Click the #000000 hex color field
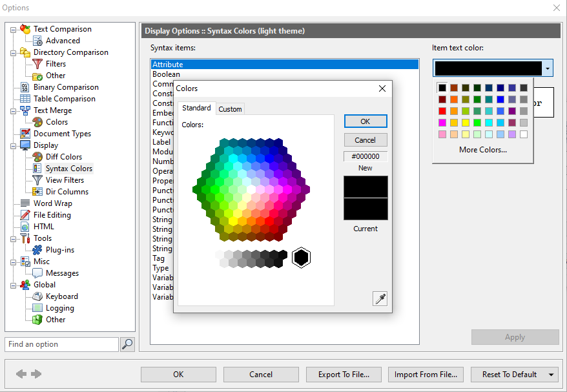The image size is (567, 392). pos(366,156)
